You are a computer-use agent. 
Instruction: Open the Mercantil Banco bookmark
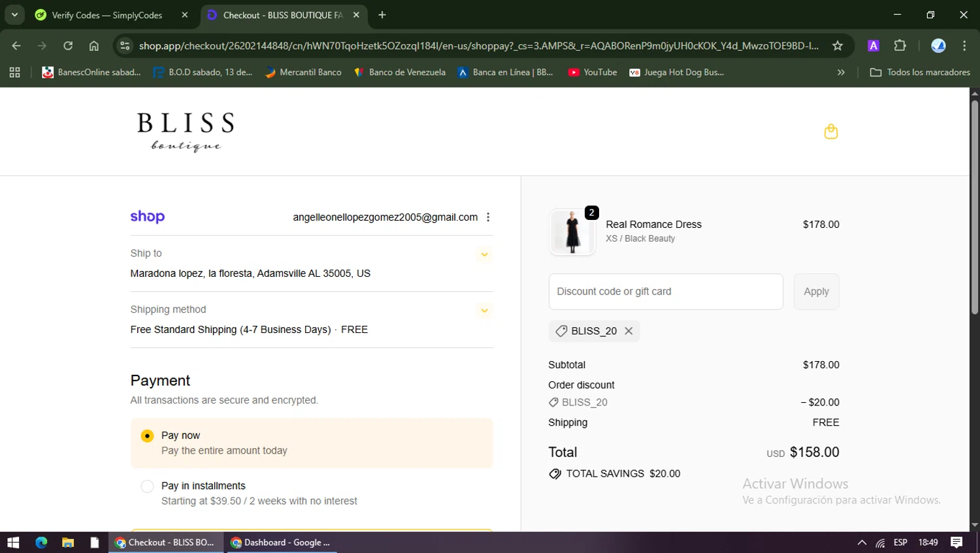click(303, 72)
